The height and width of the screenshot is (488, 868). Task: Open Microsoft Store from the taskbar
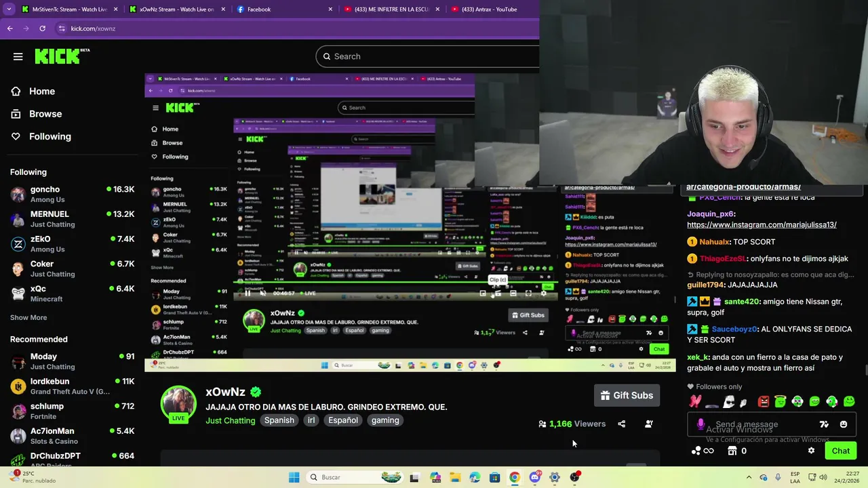pos(495,477)
